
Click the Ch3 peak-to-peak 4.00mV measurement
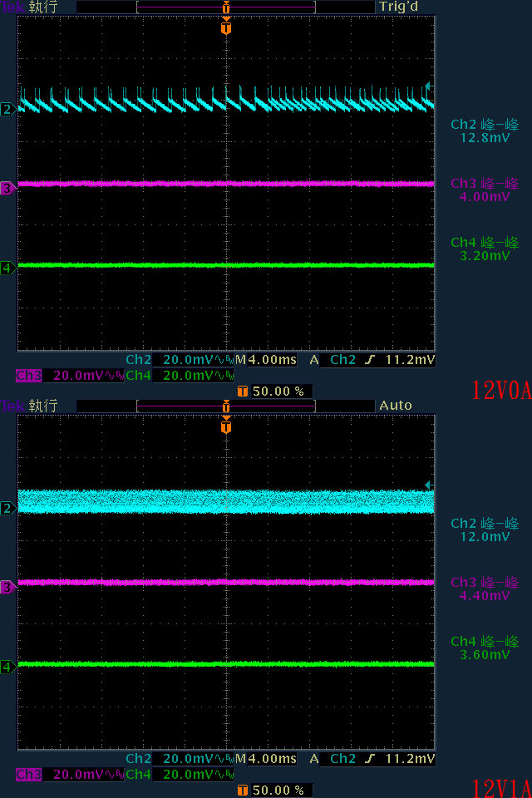(485, 190)
